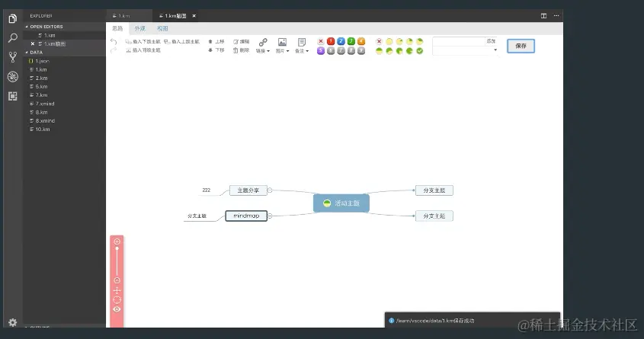This screenshot has width=644, height=339.
Task: Collapse children of mindmap node circle
Action: tap(270, 216)
